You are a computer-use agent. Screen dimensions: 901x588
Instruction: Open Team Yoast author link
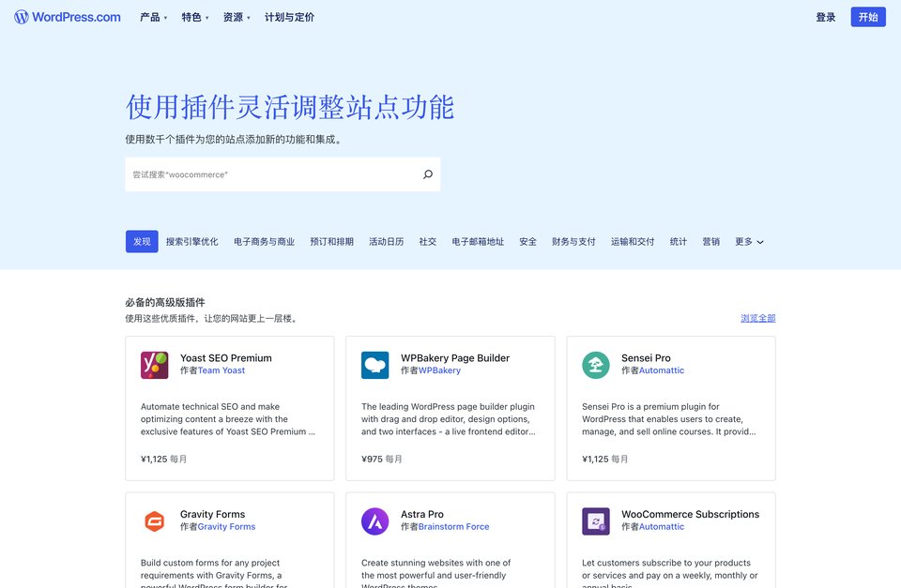click(x=221, y=370)
